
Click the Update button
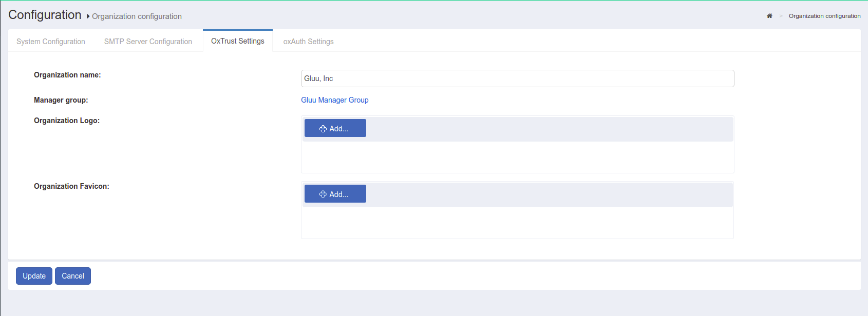34,276
